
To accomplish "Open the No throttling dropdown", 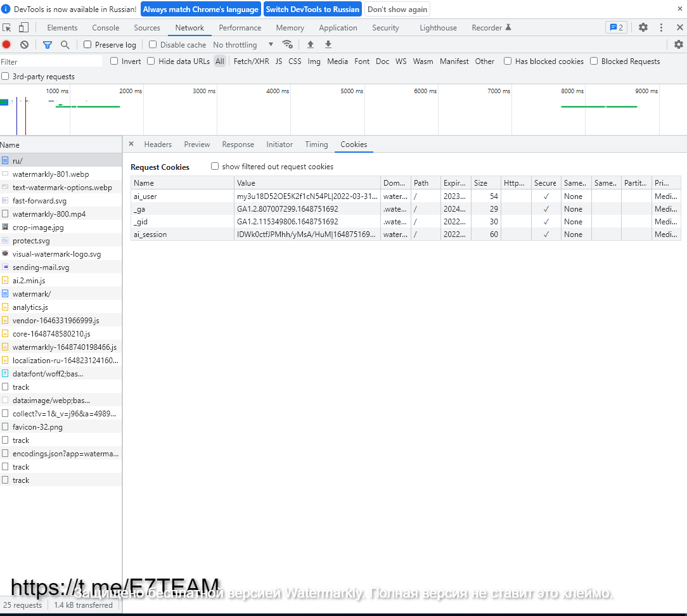I will point(243,45).
